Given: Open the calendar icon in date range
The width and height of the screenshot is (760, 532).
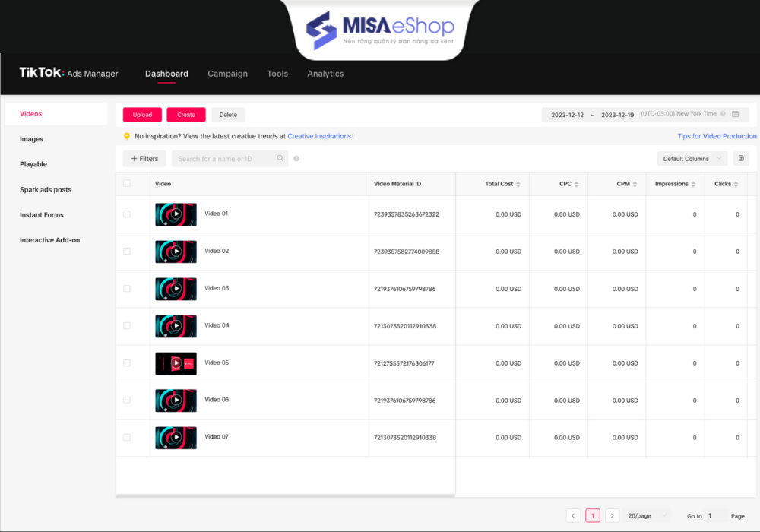Looking at the screenshot, I should 735,114.
